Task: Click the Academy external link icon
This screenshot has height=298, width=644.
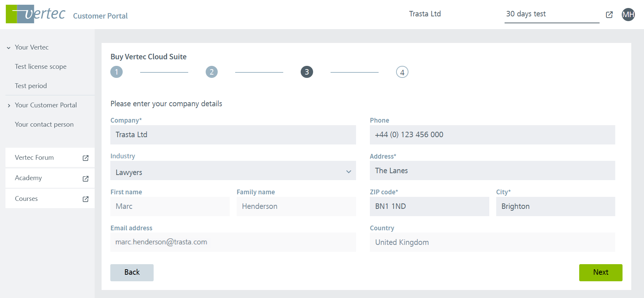Action: pos(86,179)
